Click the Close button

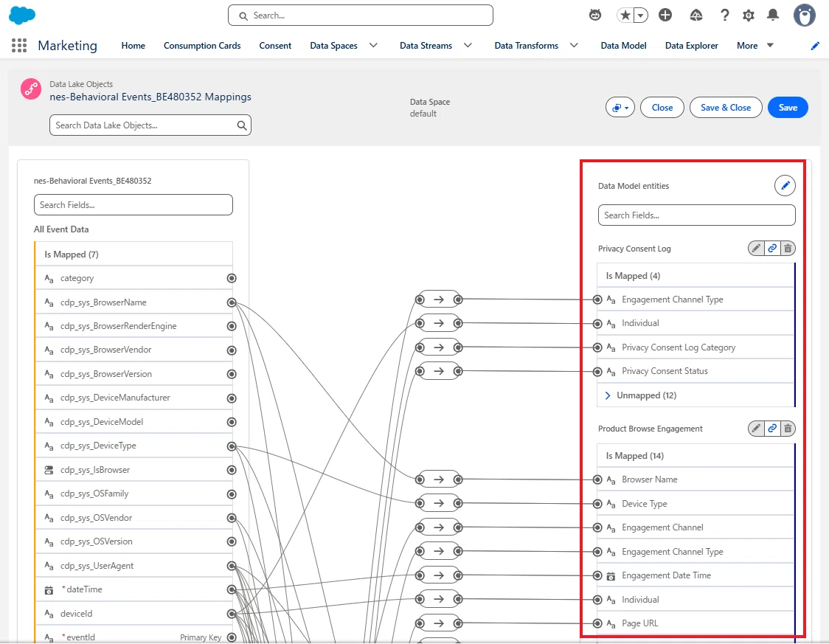(x=662, y=108)
